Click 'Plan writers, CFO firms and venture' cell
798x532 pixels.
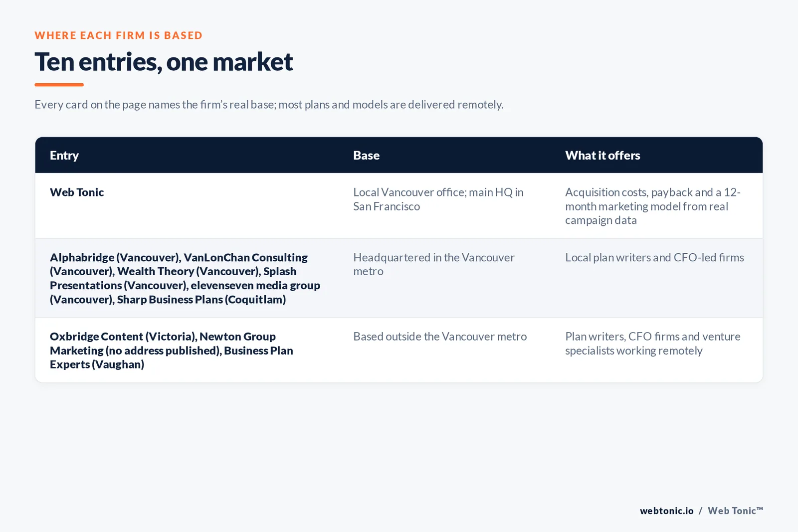coord(653,344)
